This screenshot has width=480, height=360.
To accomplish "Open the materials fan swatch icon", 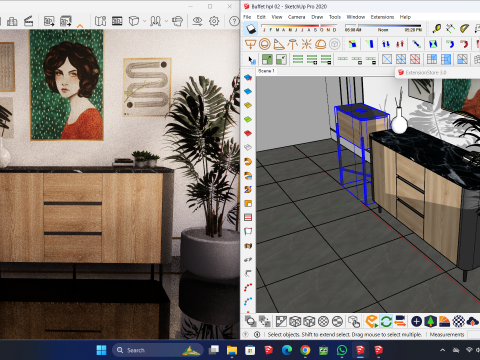I will (x=444, y=321).
